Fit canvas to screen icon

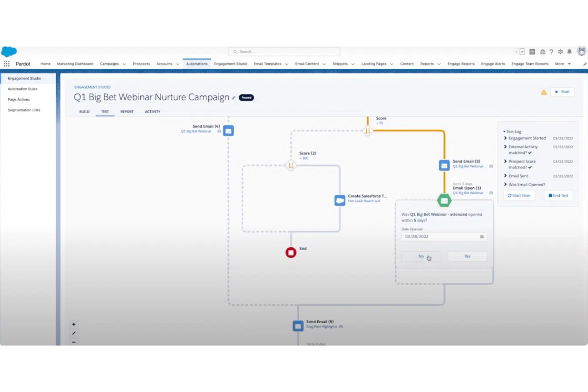pos(73,333)
